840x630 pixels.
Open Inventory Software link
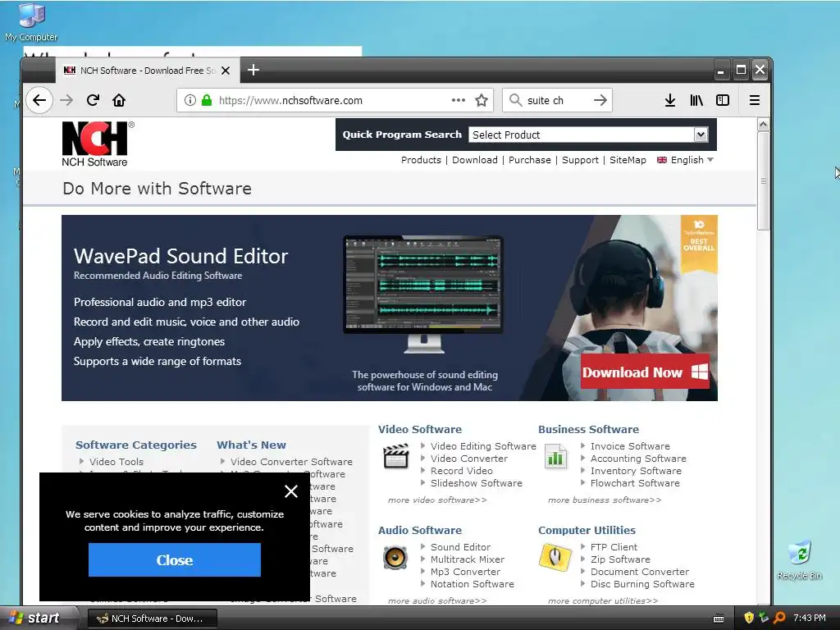click(636, 470)
